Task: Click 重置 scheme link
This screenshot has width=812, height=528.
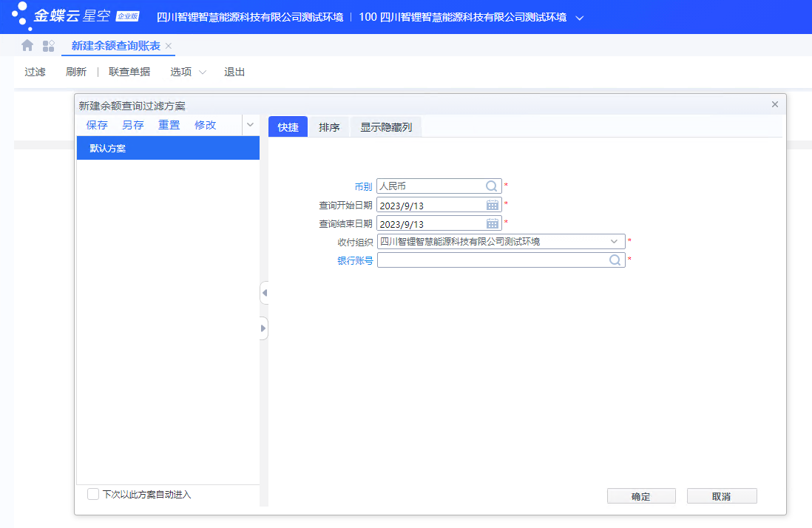Action: [169, 125]
